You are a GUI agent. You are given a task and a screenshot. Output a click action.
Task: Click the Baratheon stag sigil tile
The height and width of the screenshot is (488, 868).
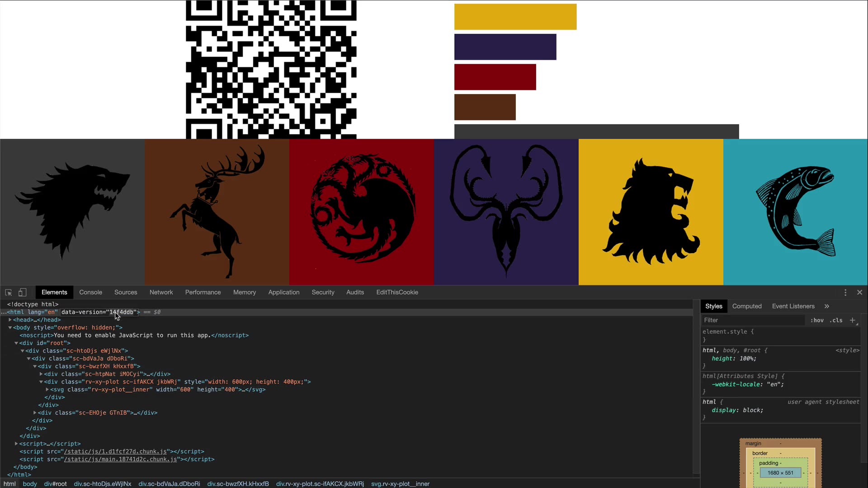point(217,211)
